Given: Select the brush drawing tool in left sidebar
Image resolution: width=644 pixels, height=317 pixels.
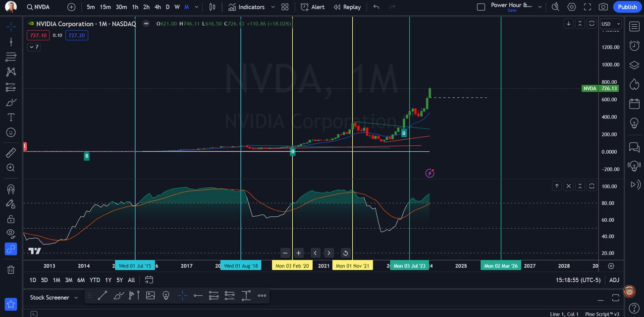Looking at the screenshot, I should click(x=11, y=102).
